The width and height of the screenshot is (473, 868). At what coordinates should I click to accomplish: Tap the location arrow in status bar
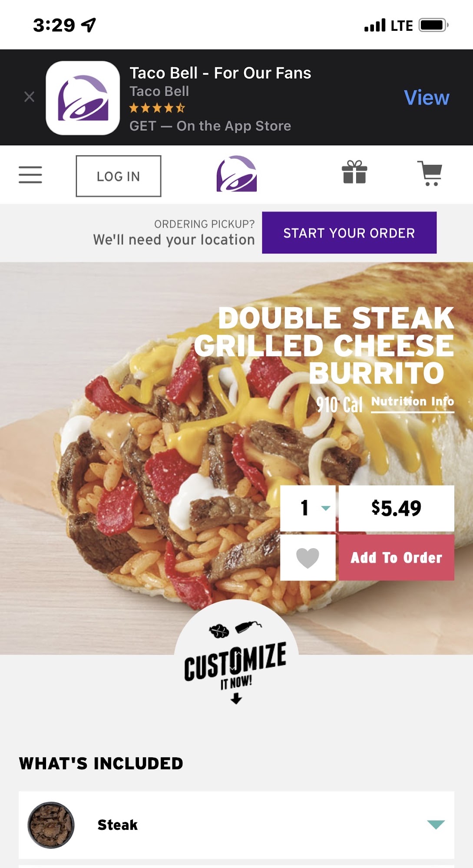(x=89, y=25)
